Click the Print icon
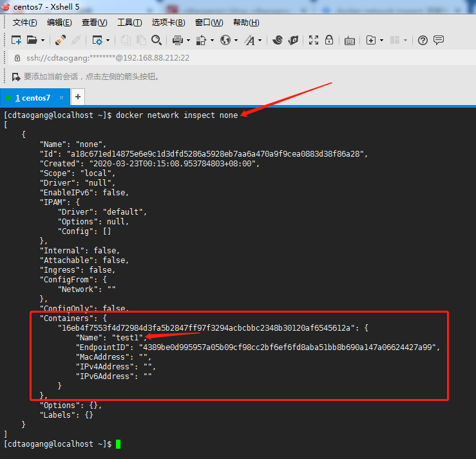476x459 pixels. pyautogui.click(x=178, y=40)
